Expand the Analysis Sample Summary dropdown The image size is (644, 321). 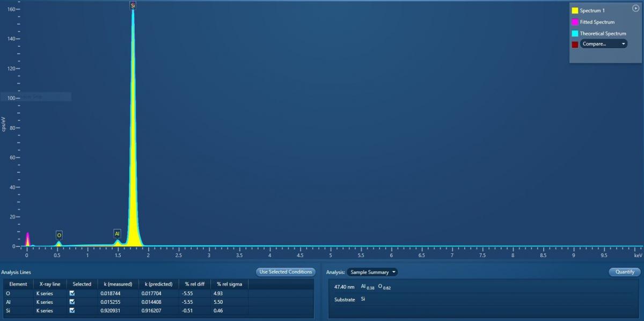pyautogui.click(x=372, y=272)
